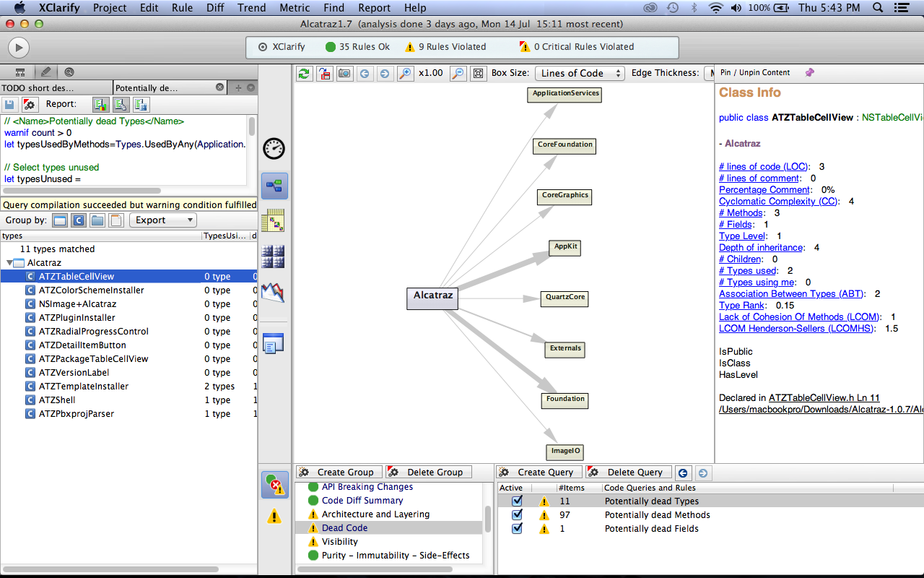Group results by folder icon
924x578 pixels.
click(97, 220)
